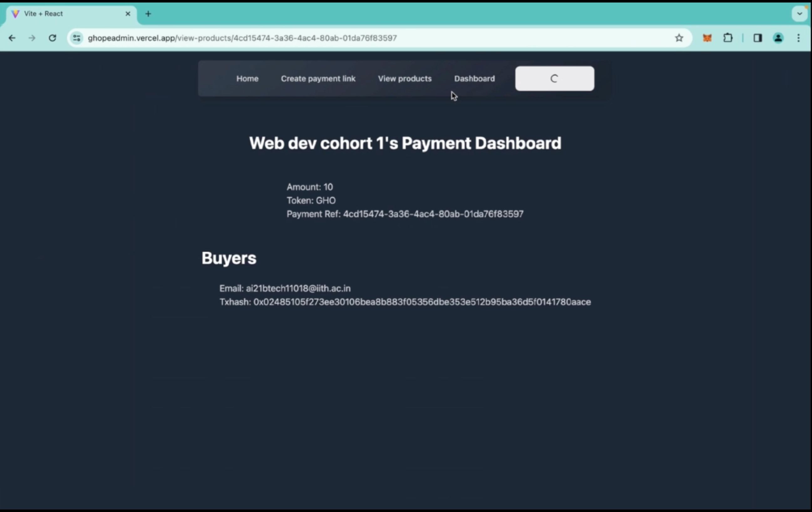This screenshot has height=512, width=812.
Task: Open Create payment link page
Action: [x=318, y=78]
